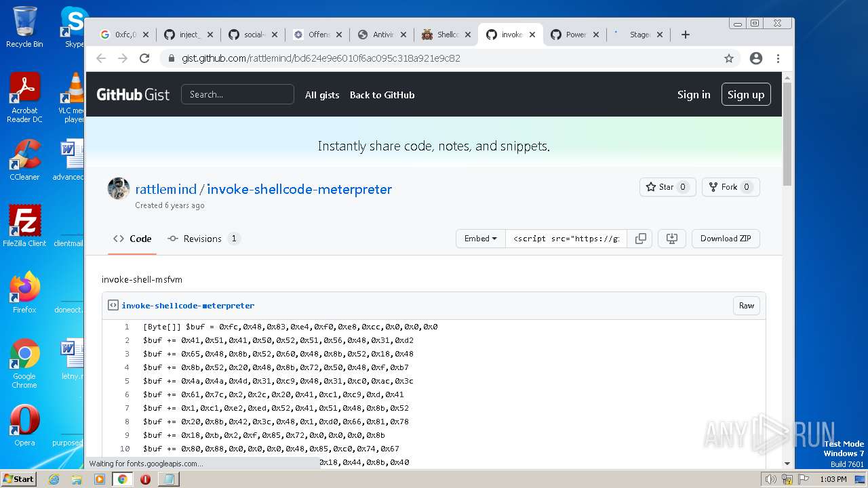The width and height of the screenshot is (868, 488).
Task: Open the CCleaner desktop icon
Action: [24, 160]
